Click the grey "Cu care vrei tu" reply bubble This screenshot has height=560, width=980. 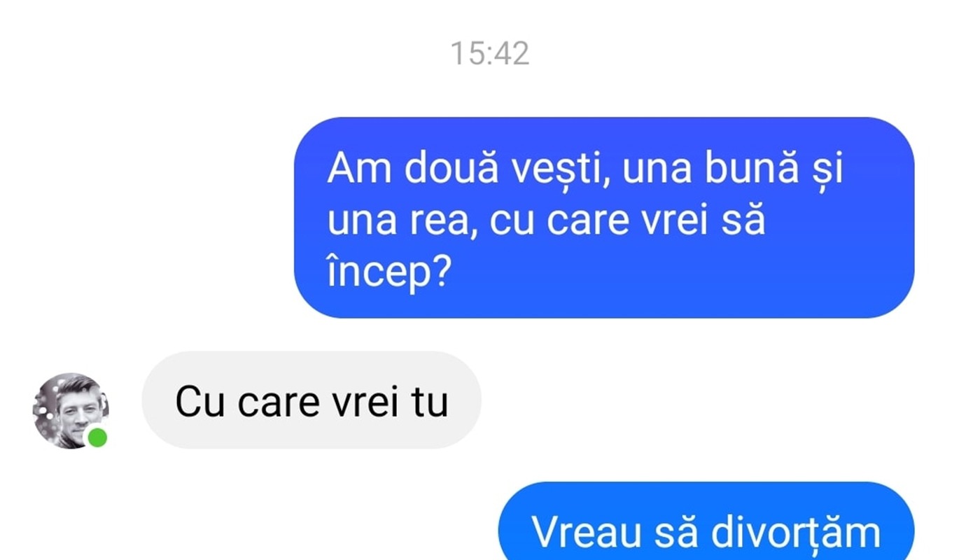311,400
